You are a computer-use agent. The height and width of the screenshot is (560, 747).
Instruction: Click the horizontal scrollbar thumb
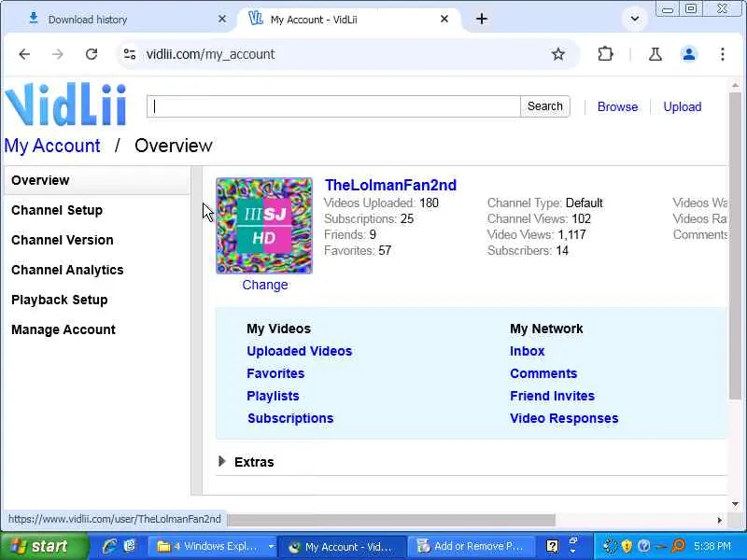pos(391,520)
